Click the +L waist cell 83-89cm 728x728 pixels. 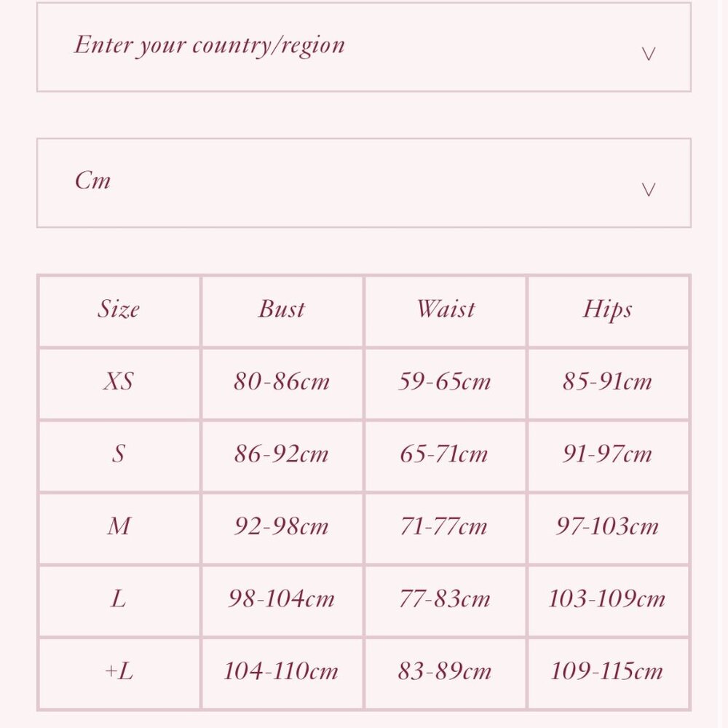tap(445, 671)
